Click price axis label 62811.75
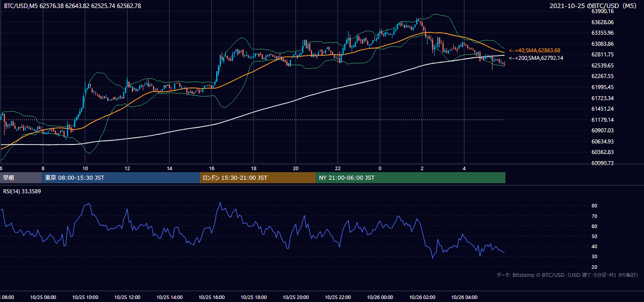 [x=603, y=55]
